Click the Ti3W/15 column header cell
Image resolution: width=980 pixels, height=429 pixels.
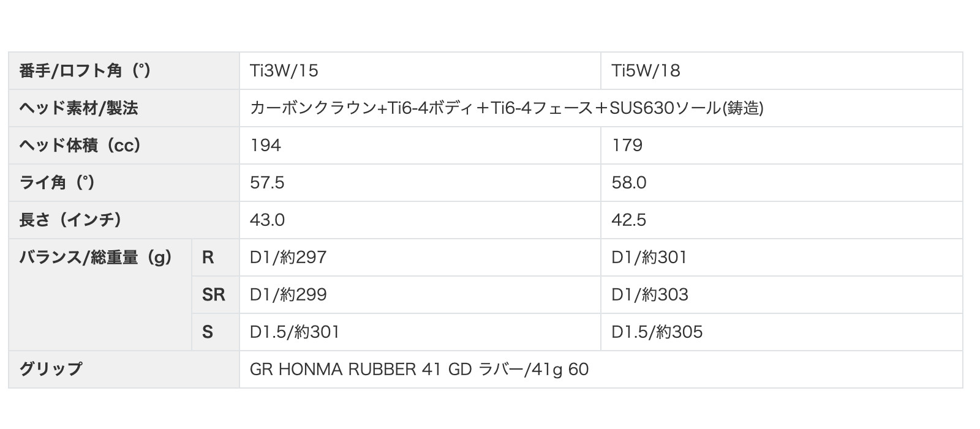(284, 71)
